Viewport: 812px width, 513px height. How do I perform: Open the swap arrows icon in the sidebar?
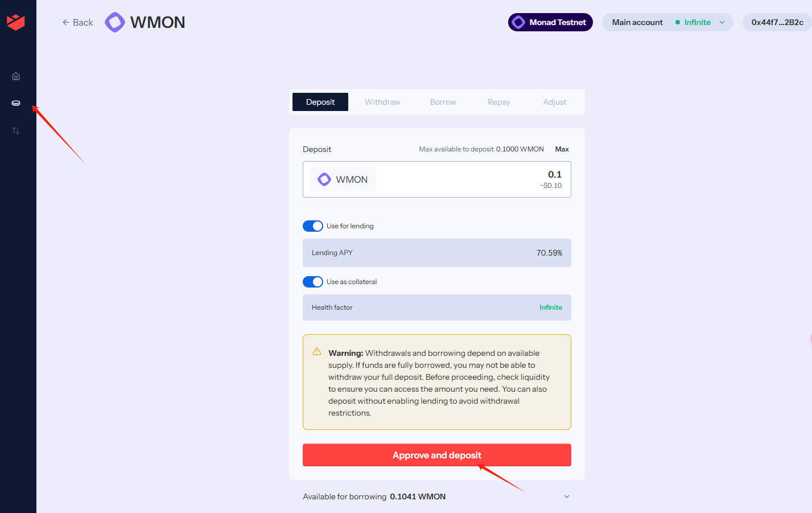pos(16,130)
